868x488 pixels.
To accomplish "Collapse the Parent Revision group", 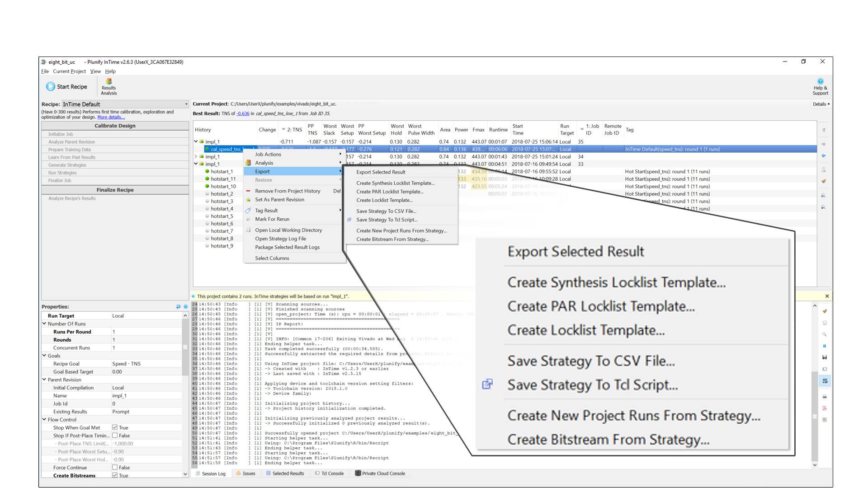I will coord(44,380).
